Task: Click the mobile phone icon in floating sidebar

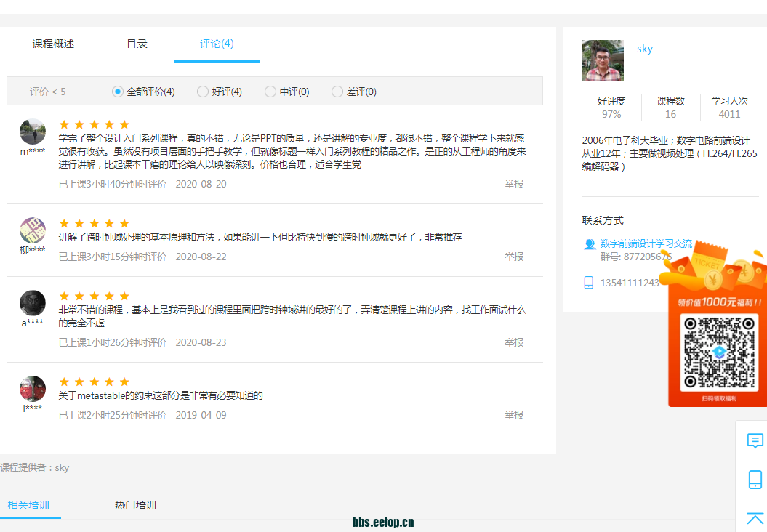Action: (x=755, y=480)
